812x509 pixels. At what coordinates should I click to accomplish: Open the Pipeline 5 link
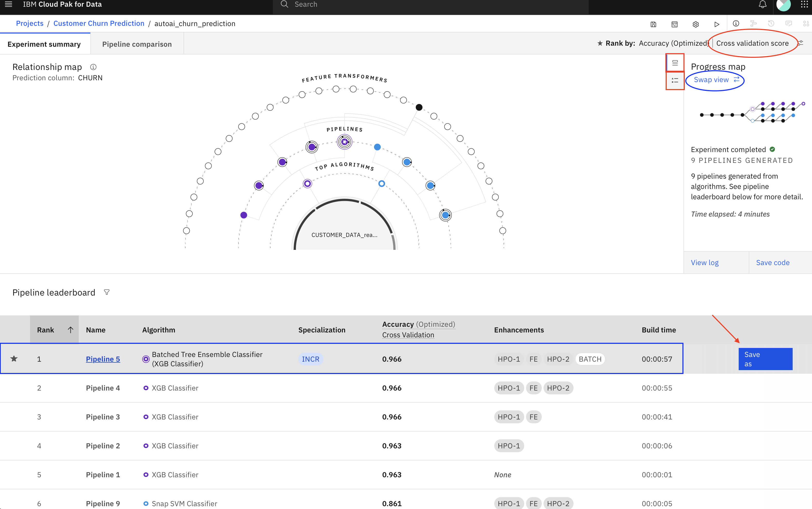[103, 359]
